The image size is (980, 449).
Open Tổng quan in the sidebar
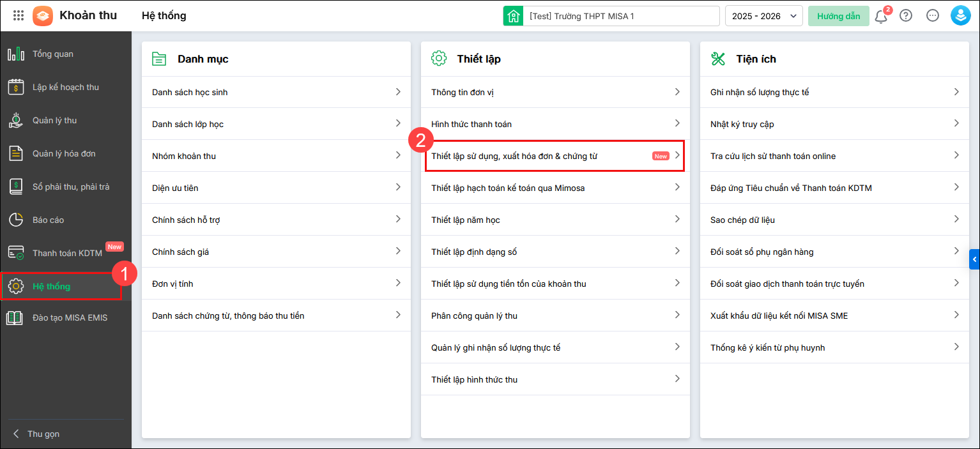pos(53,54)
